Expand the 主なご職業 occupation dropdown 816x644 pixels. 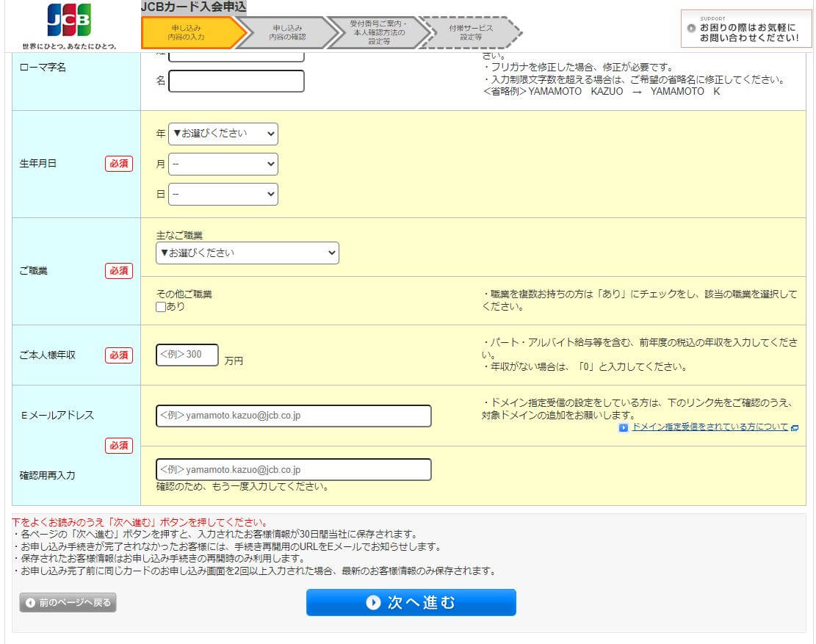tap(248, 253)
